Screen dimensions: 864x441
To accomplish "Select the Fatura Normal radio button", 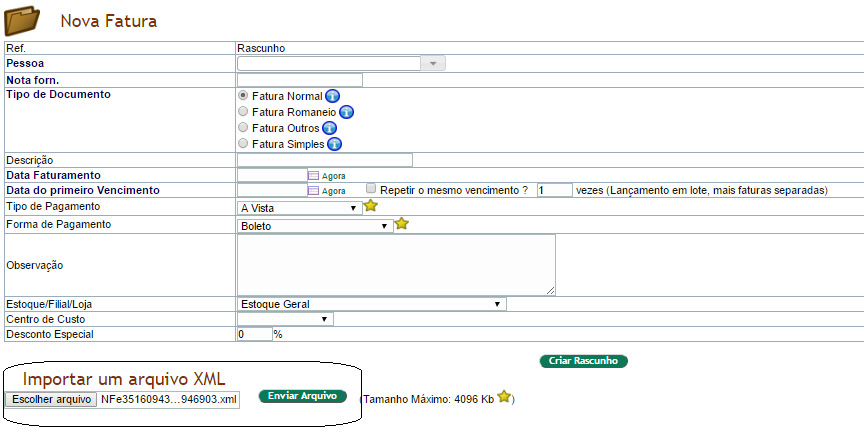I will pyautogui.click(x=243, y=95).
